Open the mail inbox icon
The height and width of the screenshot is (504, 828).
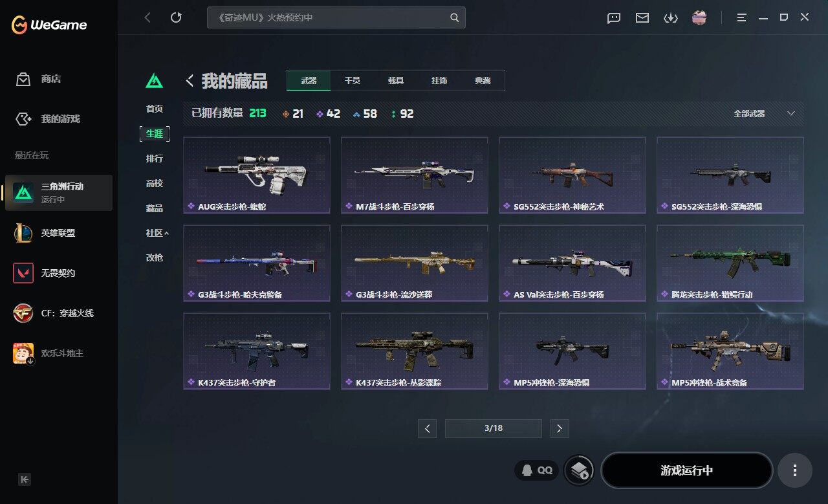(642, 18)
